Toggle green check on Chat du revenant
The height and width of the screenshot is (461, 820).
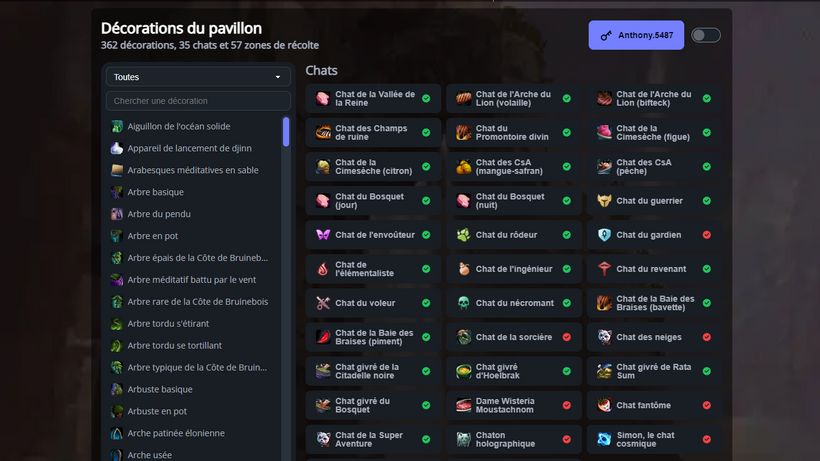pos(707,269)
